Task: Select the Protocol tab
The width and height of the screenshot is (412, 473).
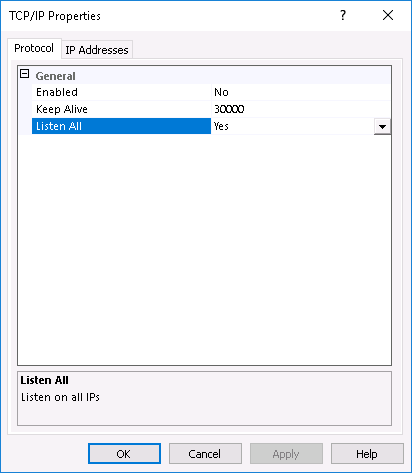Action: pos(34,48)
